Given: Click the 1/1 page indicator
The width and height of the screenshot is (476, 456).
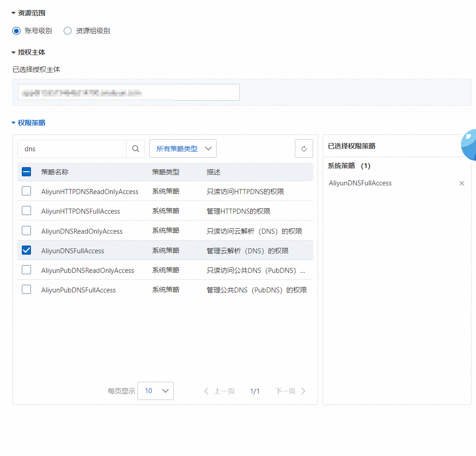Looking at the screenshot, I should point(255,391).
